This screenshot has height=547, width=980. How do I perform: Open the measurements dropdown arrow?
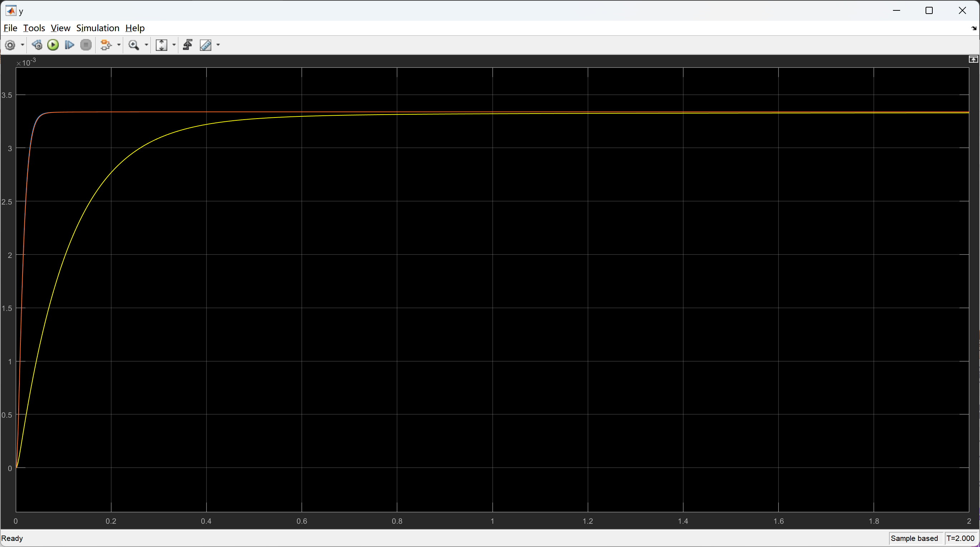[218, 45]
